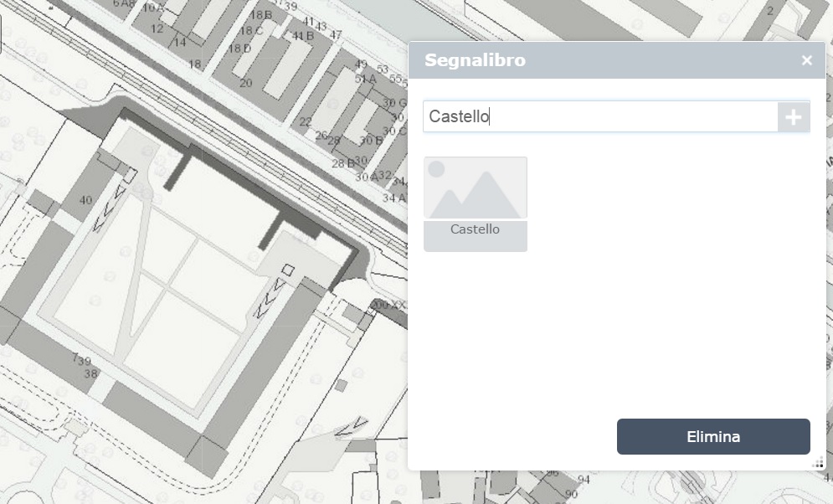Click map label 12
This screenshot has height=504, width=833.
click(157, 28)
